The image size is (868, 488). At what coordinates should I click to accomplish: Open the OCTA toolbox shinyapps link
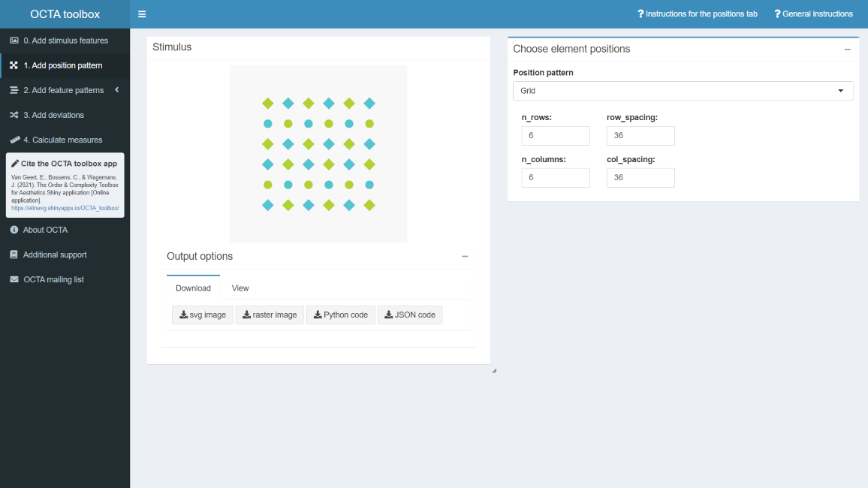(x=65, y=208)
